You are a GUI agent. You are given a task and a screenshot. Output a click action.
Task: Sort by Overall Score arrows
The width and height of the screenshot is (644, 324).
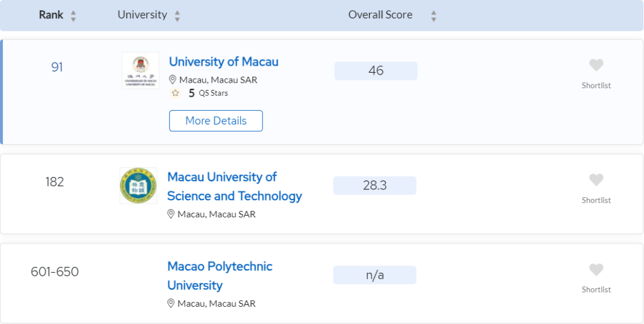(x=434, y=16)
